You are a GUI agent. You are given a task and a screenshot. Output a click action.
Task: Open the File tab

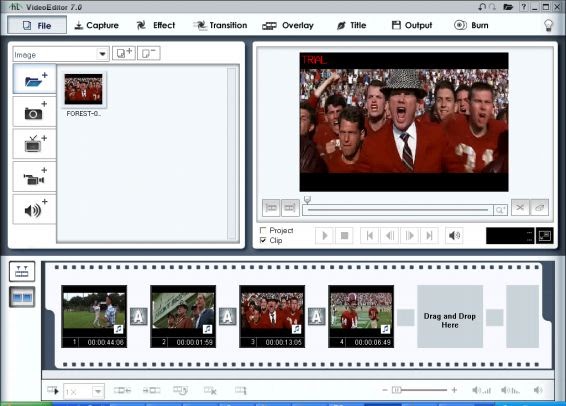37,25
